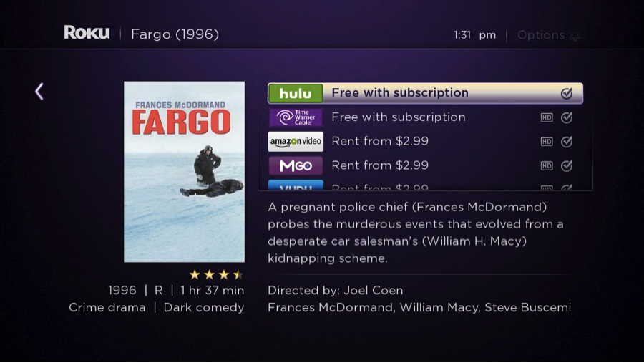The height and width of the screenshot is (363, 644).
Task: Select the Amazon Video logo
Action: point(296,142)
